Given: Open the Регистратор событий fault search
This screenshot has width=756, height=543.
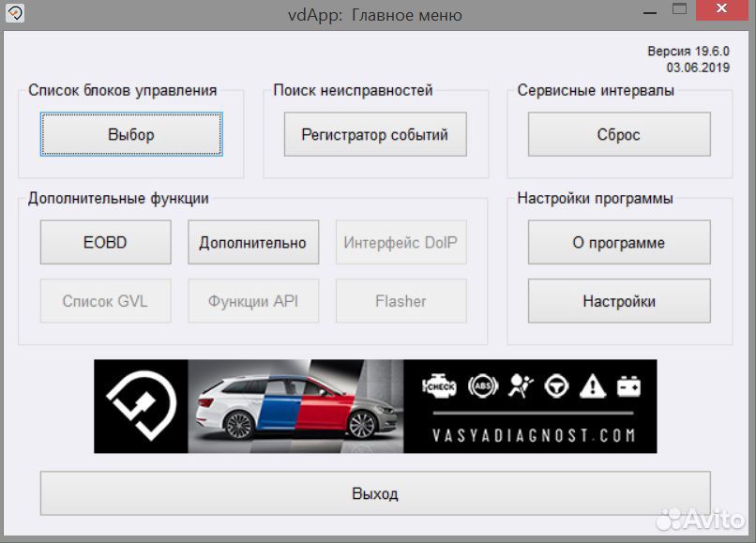Looking at the screenshot, I should 375,135.
